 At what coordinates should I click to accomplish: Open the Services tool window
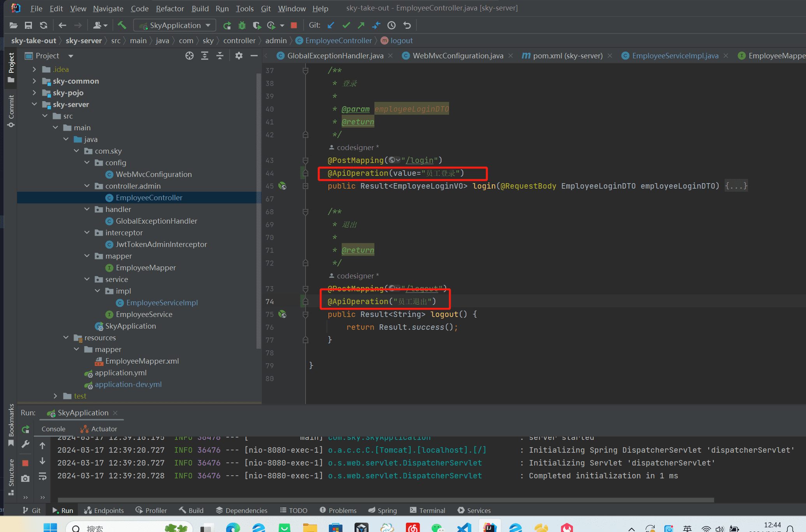[474, 511]
